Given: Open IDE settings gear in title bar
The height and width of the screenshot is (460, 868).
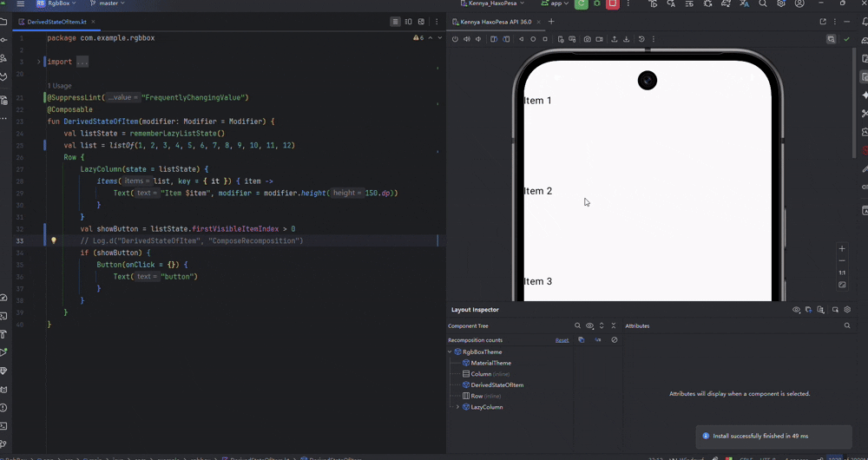Looking at the screenshot, I should (781, 3).
